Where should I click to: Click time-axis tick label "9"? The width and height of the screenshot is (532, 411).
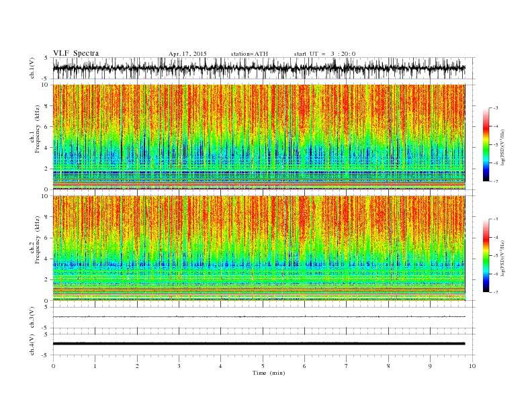430,366
